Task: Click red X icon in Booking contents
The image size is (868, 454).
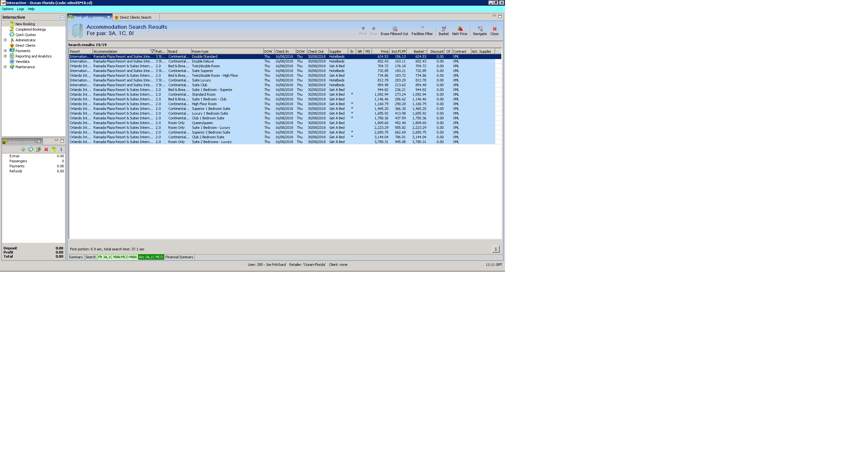Action: 46,149
